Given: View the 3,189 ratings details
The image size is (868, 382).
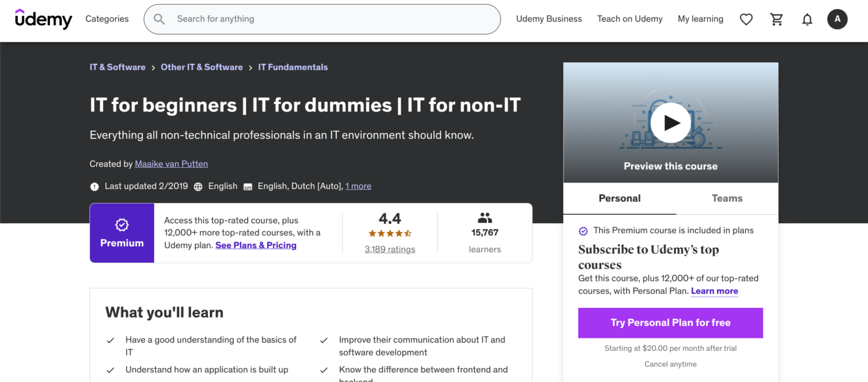Looking at the screenshot, I should click(389, 249).
